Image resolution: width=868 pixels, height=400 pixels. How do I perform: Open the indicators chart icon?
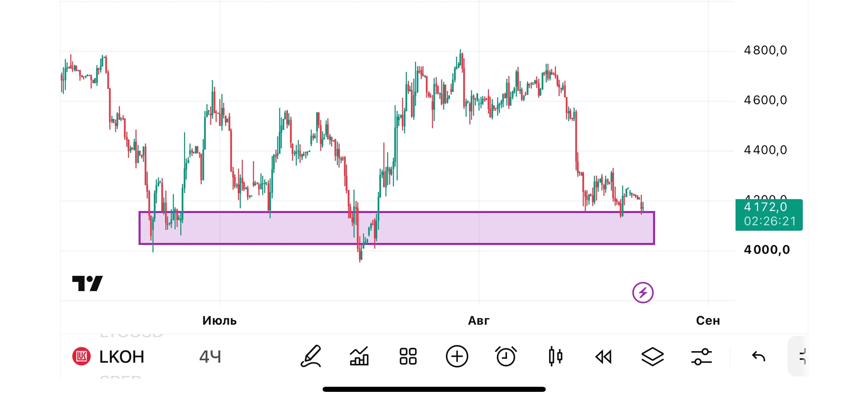359,356
